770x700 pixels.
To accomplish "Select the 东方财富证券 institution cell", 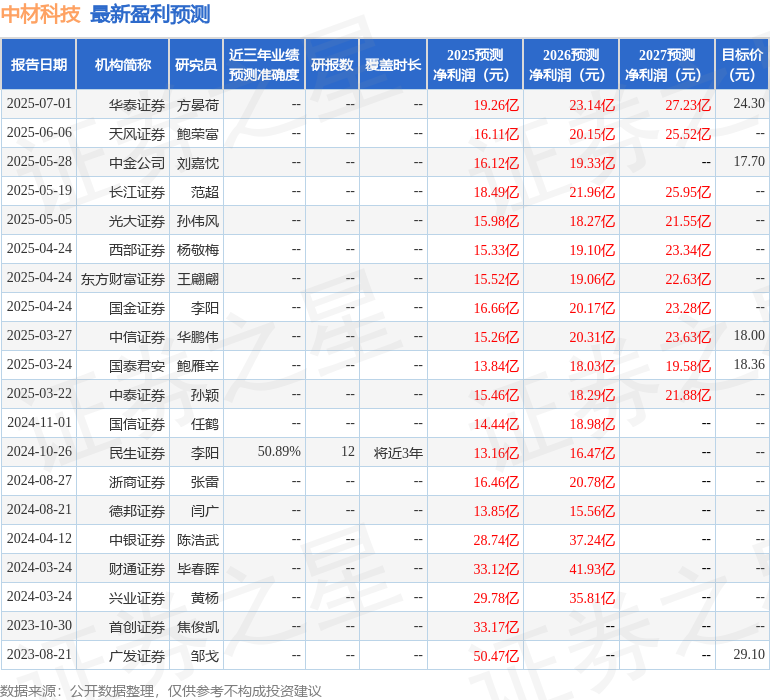I will tap(123, 279).
